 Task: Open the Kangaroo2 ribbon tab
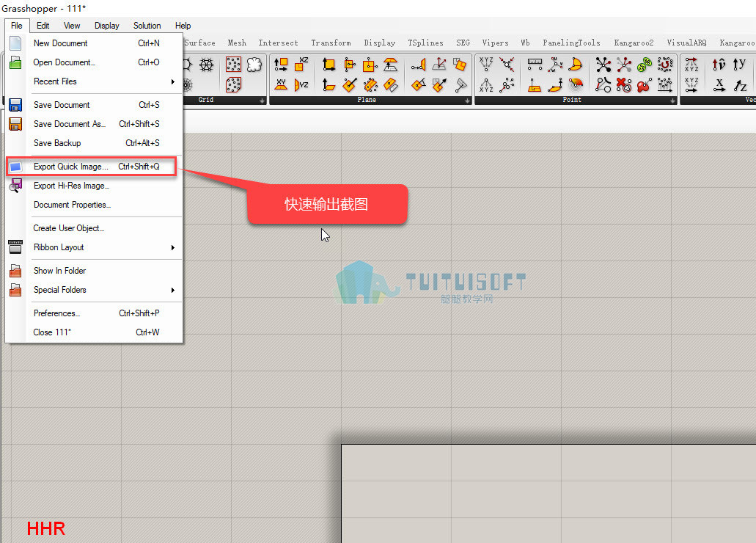634,43
